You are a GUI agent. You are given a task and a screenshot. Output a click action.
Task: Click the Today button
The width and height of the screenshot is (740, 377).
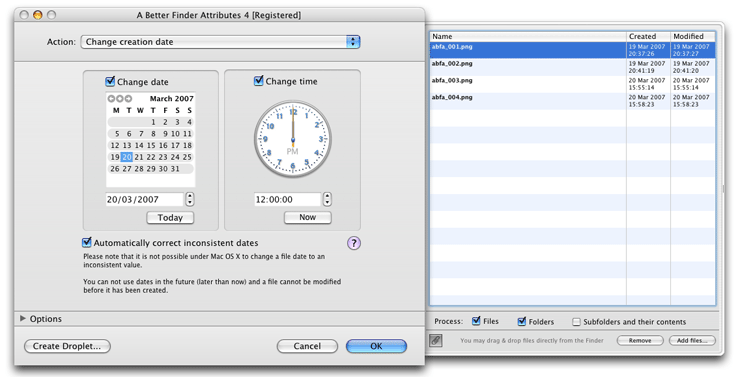pos(170,218)
